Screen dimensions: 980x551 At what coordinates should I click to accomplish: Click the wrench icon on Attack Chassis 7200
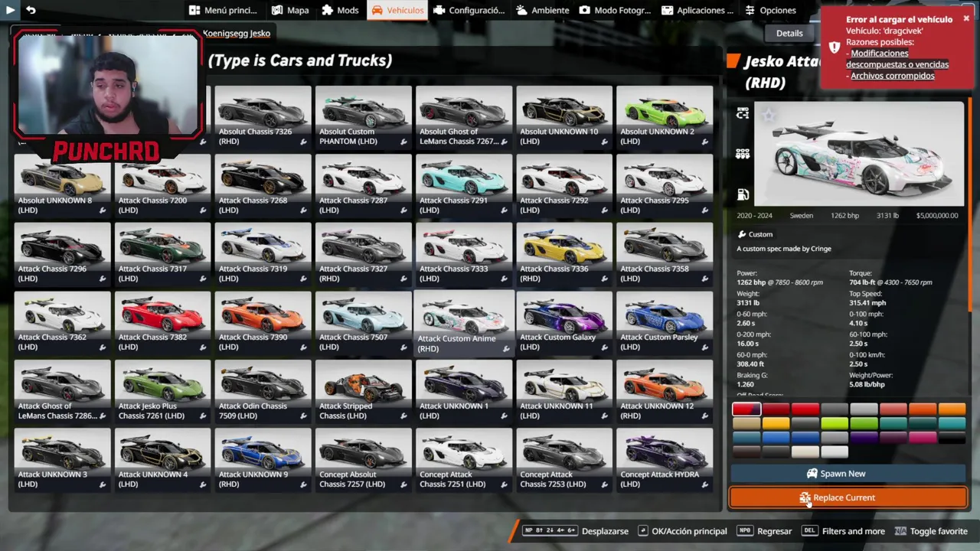tap(203, 210)
